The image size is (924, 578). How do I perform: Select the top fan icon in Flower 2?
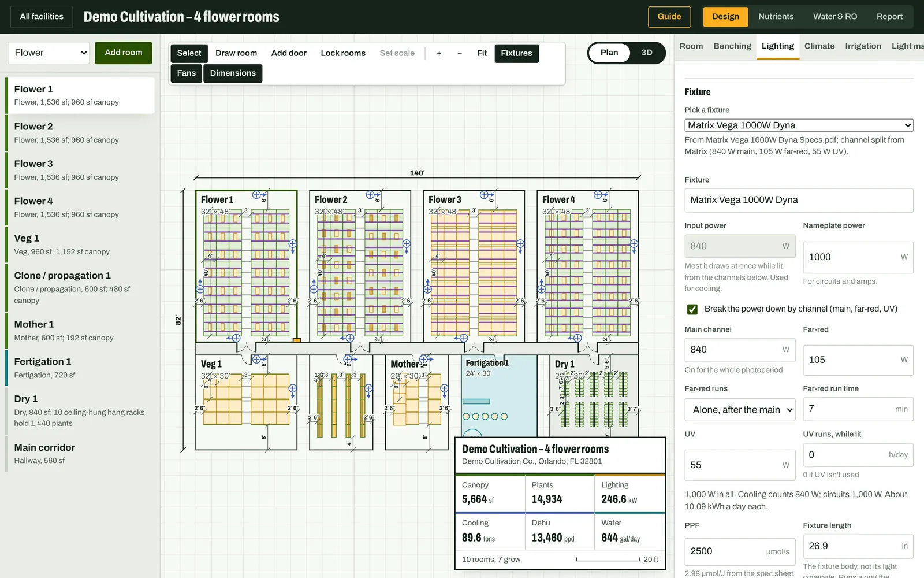click(x=370, y=195)
